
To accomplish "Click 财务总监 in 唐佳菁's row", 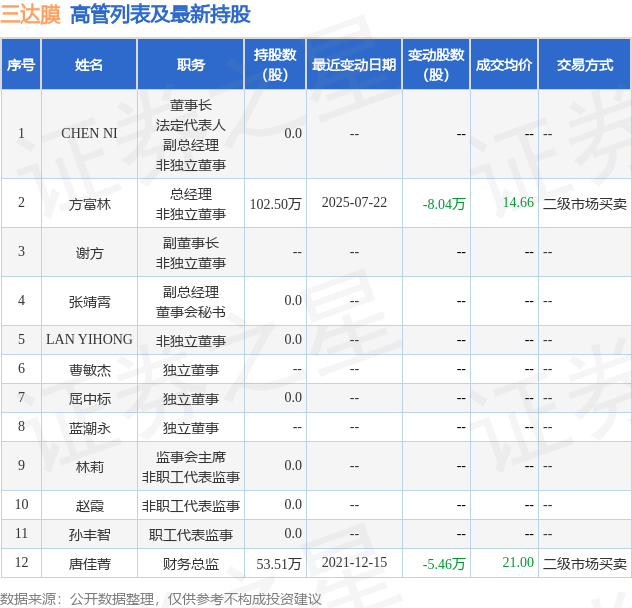I will pos(191,564).
